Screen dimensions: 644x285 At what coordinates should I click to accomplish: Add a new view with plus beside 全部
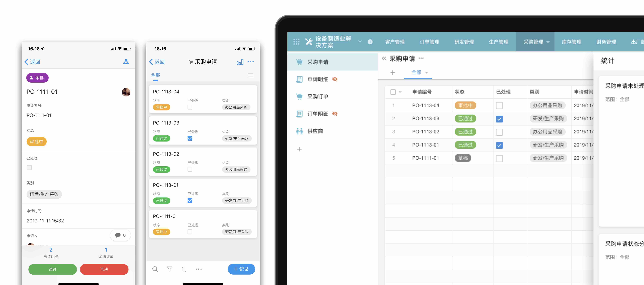[x=393, y=73]
